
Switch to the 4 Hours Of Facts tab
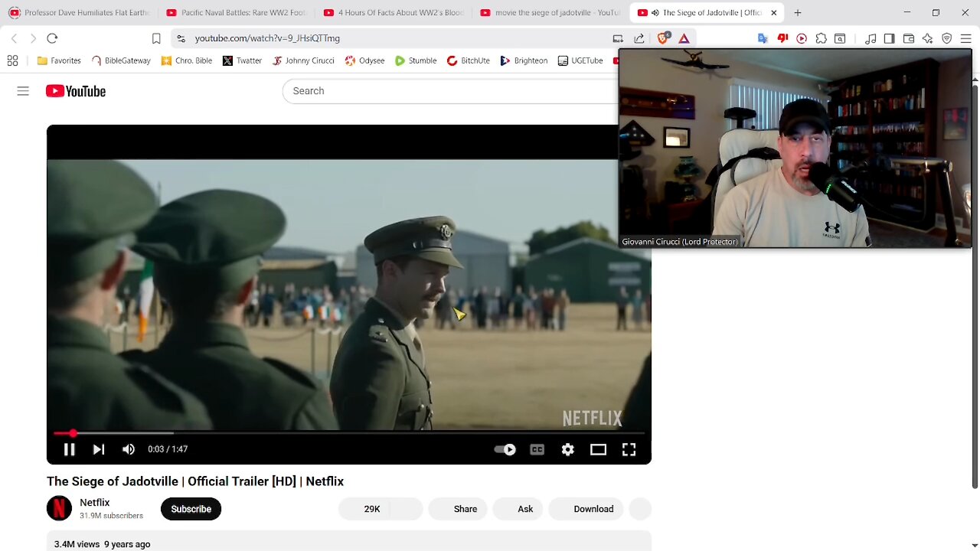[x=394, y=13]
